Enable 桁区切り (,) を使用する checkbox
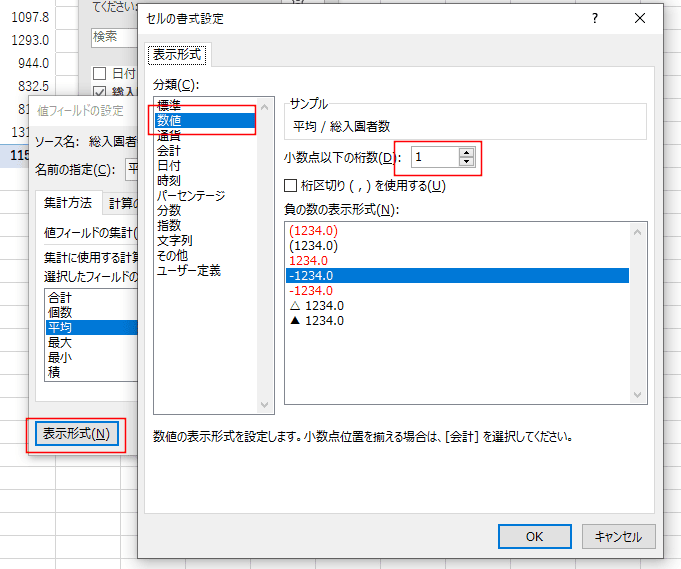 click(292, 185)
